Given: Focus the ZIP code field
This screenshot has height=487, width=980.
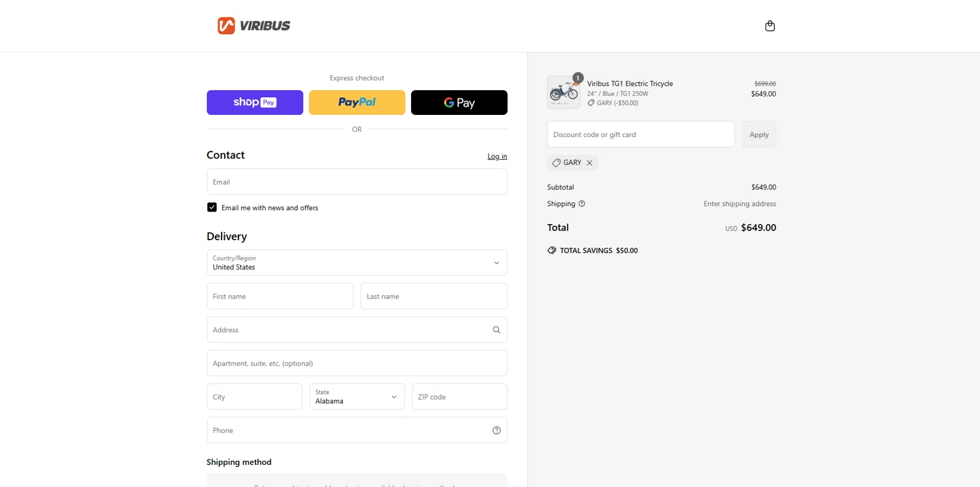Looking at the screenshot, I should [459, 396].
